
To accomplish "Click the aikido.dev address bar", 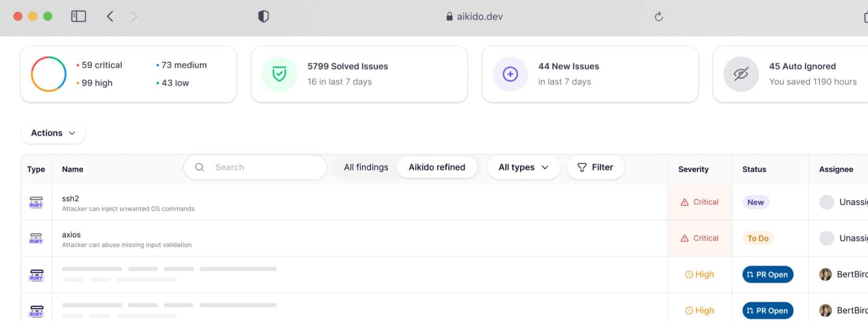I will pos(474,17).
